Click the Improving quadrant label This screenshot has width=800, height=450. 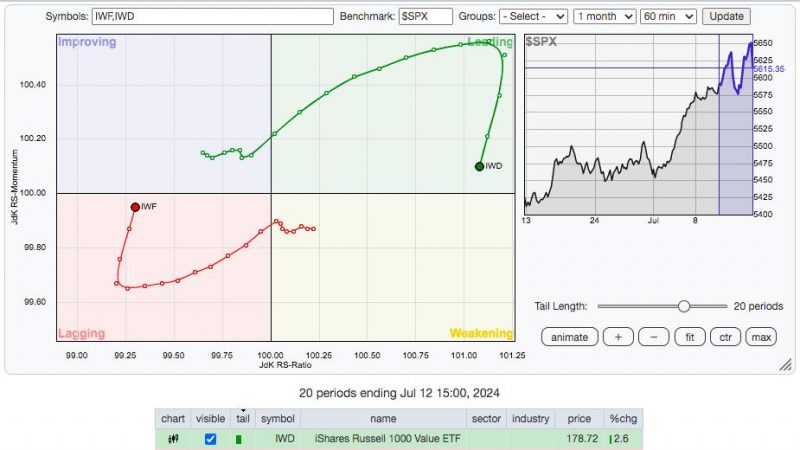(87, 42)
